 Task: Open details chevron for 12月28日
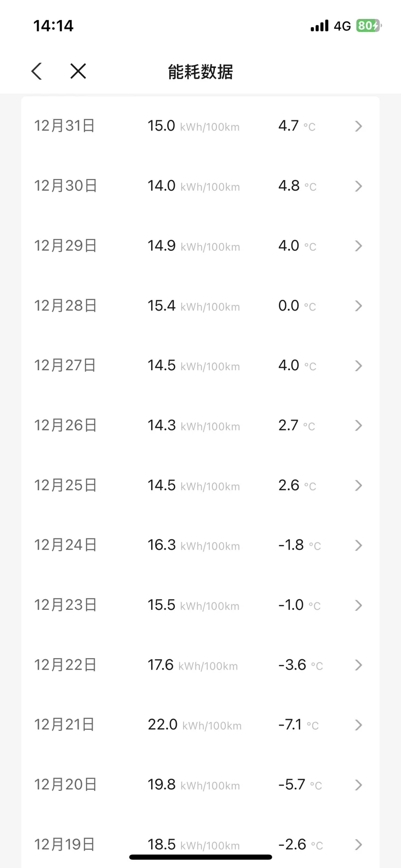pyautogui.click(x=359, y=306)
